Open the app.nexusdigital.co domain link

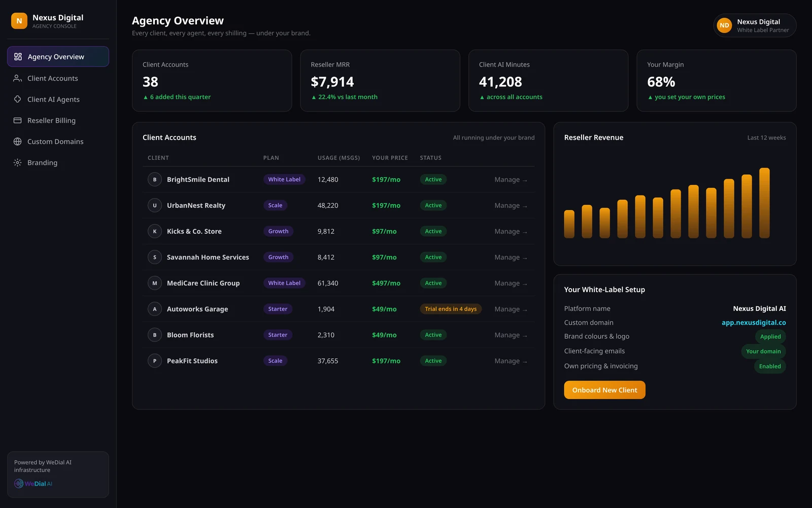[x=754, y=323]
